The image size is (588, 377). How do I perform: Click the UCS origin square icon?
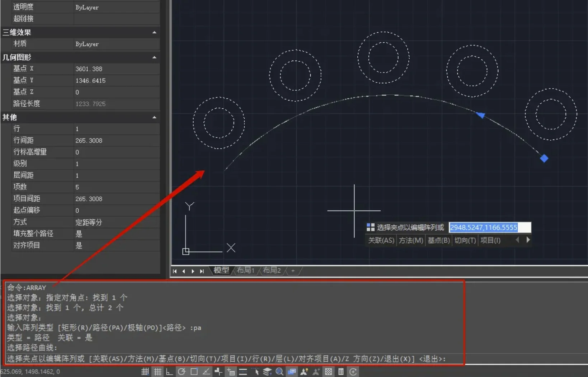click(x=186, y=251)
